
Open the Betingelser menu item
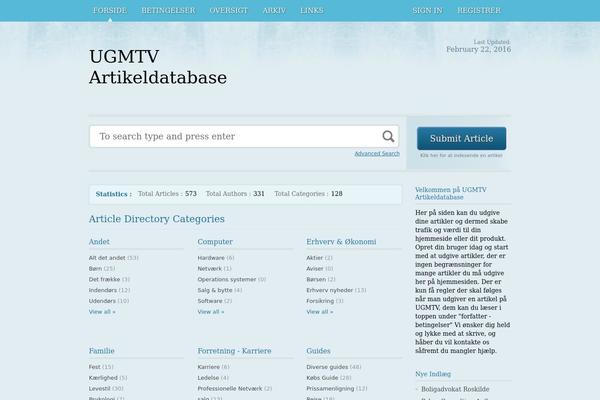click(x=168, y=10)
